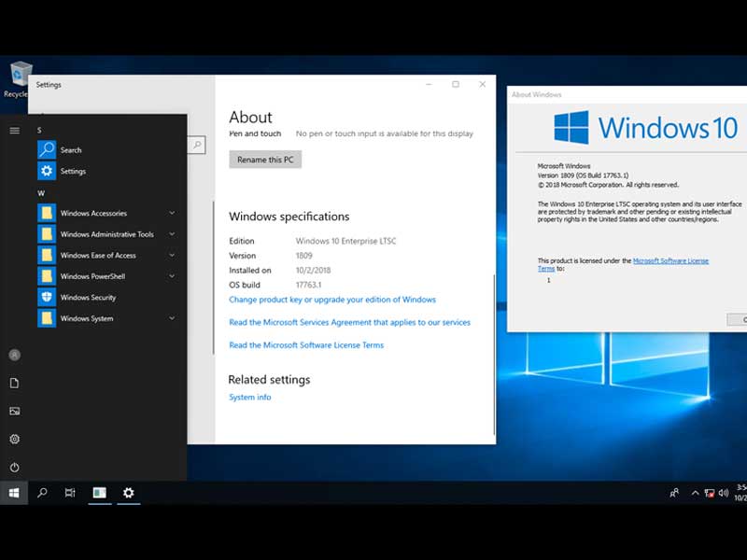Open Settings gear in Start menu sidebar

click(14, 439)
